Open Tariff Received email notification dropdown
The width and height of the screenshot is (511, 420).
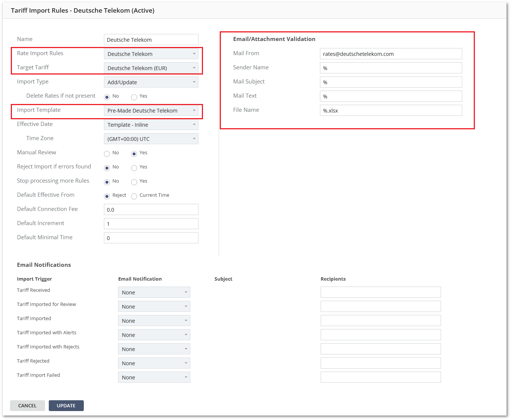(154, 293)
